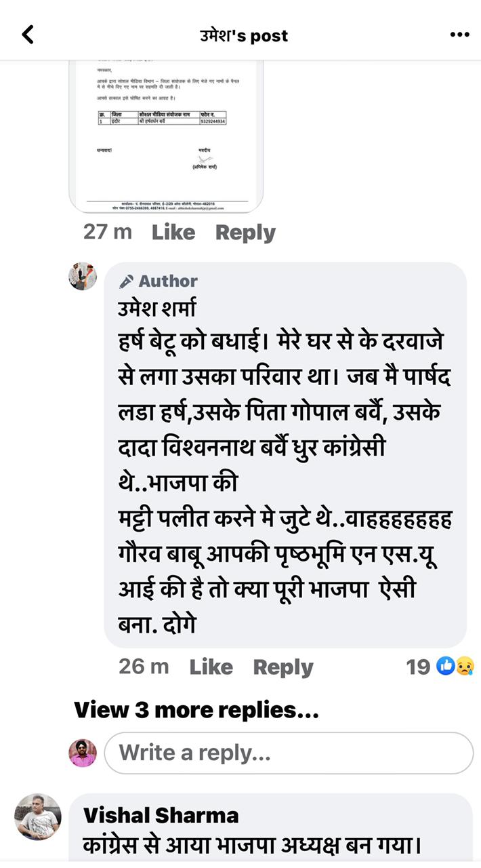Like the comment posted 27 m ago
The image size is (481, 868).
(x=173, y=233)
